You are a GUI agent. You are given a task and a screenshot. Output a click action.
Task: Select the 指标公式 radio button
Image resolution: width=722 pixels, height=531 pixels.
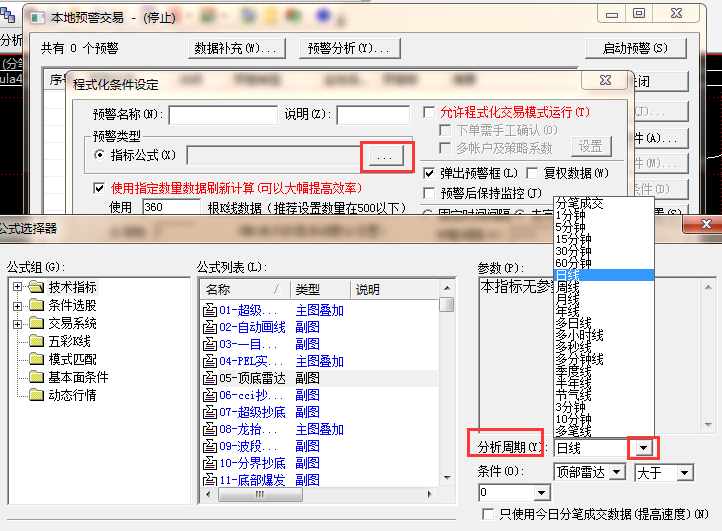click(99, 155)
